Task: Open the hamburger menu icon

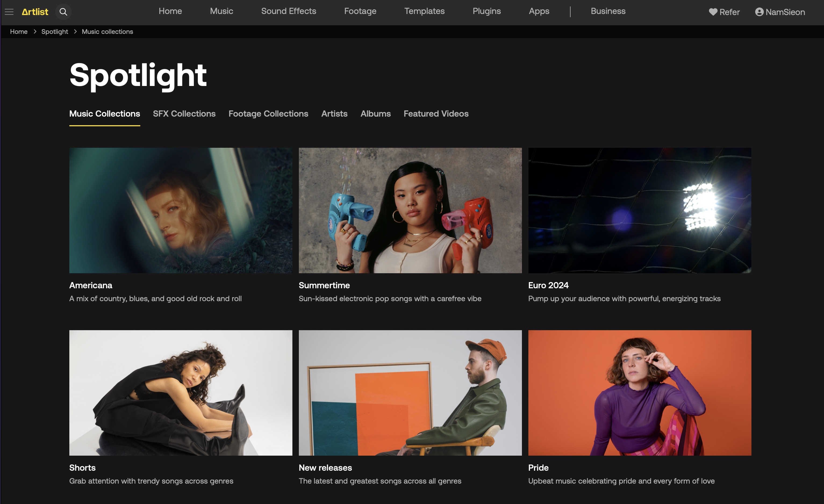Action: (x=9, y=12)
